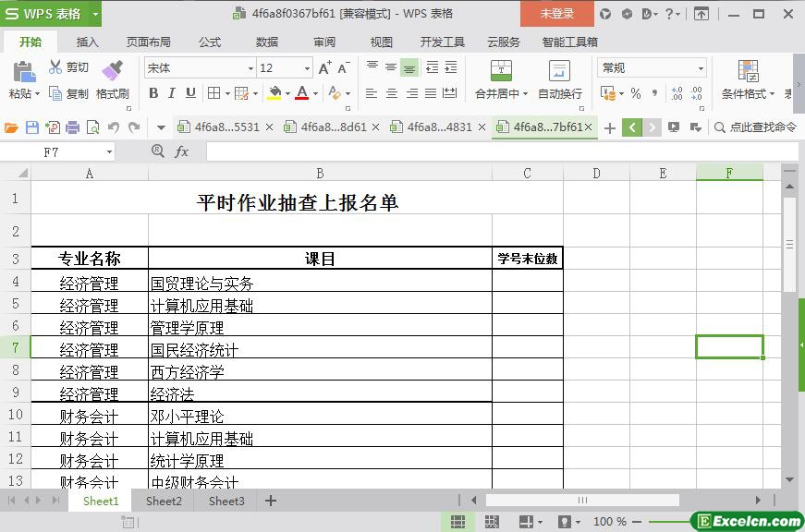This screenshot has width=805, height=532.
Task: Click the Conditional Formatting icon
Action: [x=748, y=70]
